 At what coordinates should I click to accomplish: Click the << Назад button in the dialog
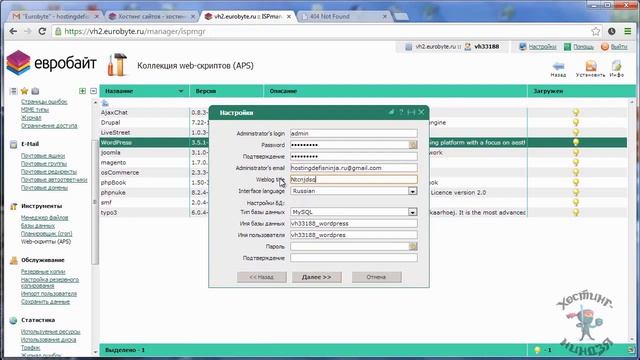262,277
